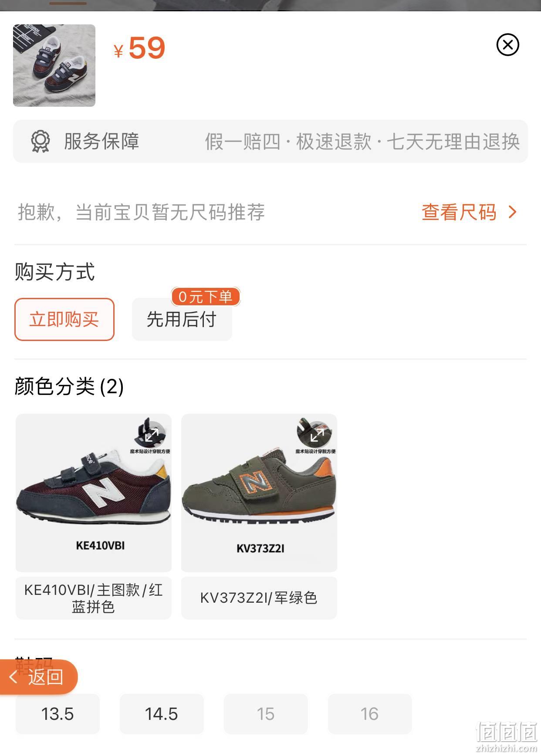Pick shoe size 15
This screenshot has height=756, width=541.
point(266,714)
